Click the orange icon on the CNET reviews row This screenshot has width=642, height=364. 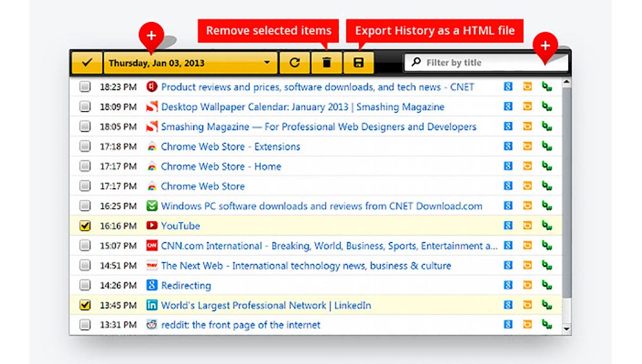527,87
